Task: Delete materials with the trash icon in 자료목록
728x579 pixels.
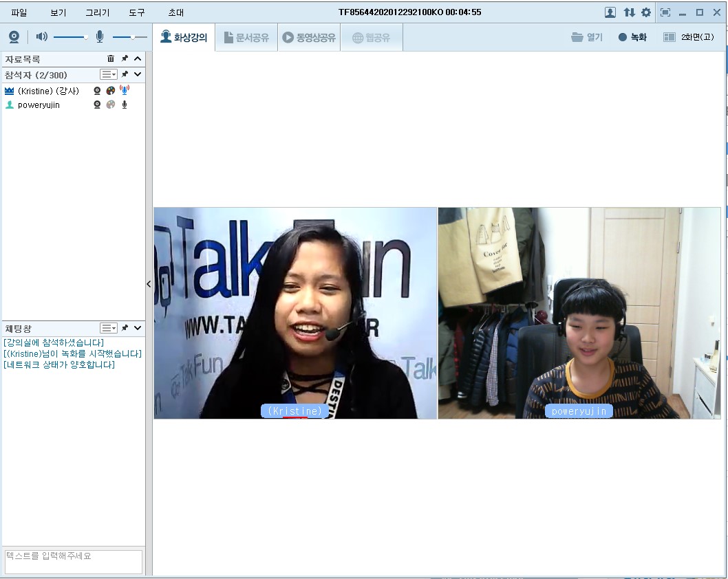Action: click(111, 59)
